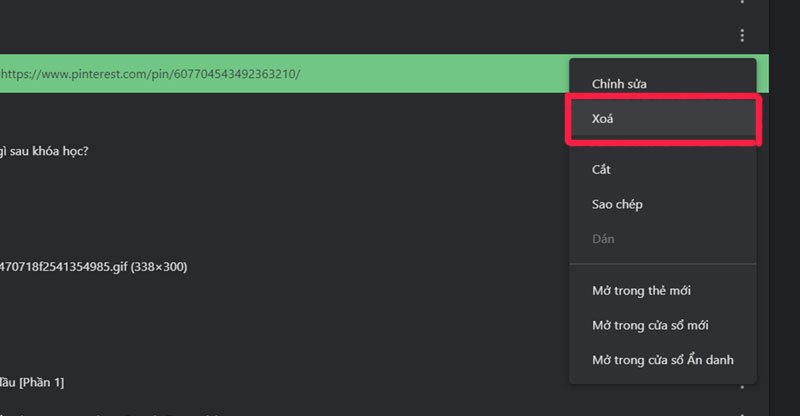Click the separator line below "Dán"
Screen dimensions: 800x416
tap(663, 264)
